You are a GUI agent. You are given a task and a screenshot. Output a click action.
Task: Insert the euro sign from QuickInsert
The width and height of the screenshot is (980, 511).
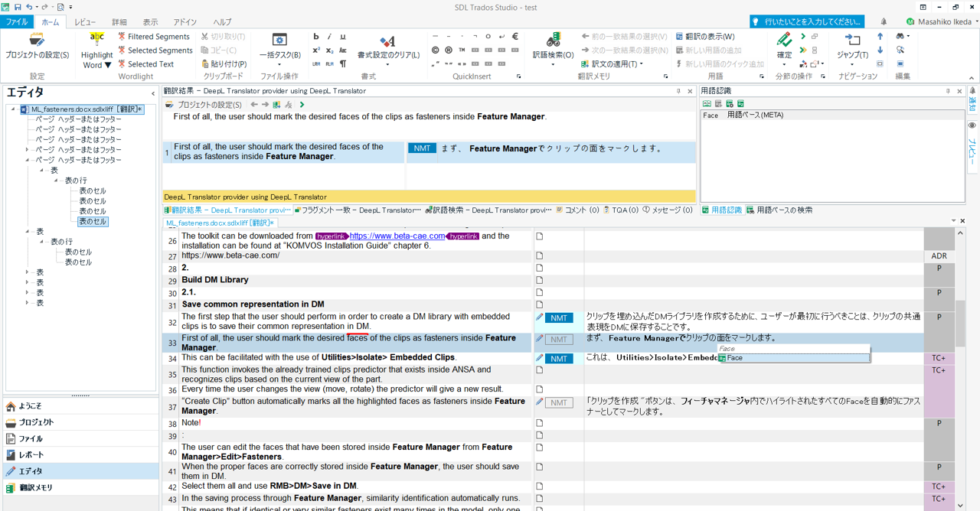coord(514,36)
